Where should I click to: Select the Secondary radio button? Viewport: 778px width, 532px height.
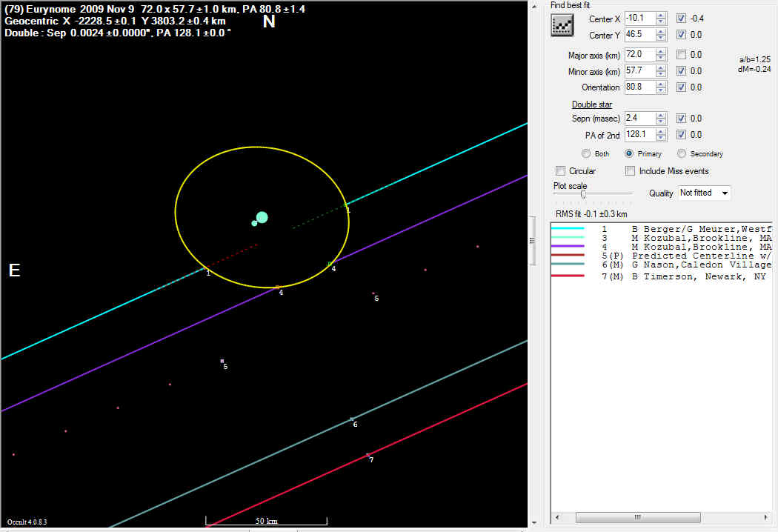tap(682, 153)
